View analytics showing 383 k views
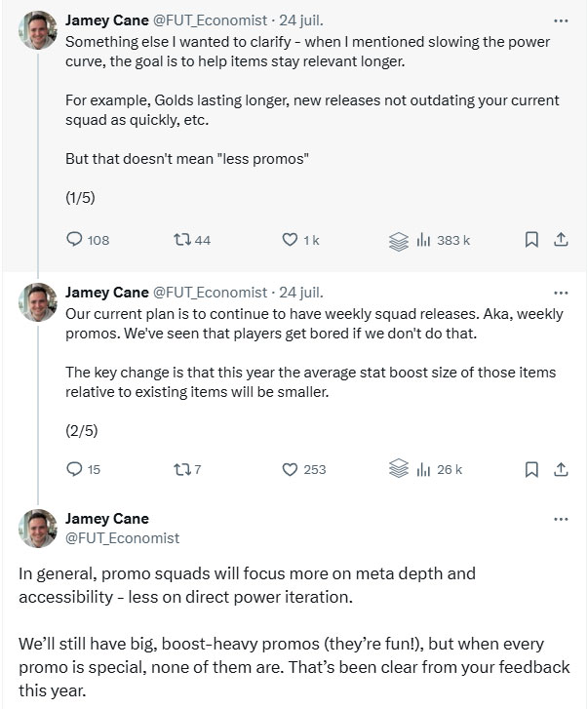588x709 pixels. pos(443,240)
